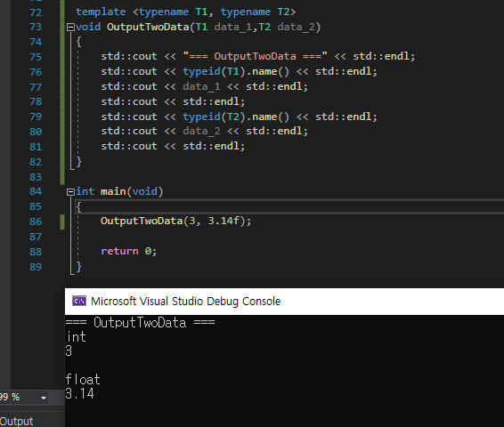Click the return keyword
The image size is (504, 427).
point(119,251)
